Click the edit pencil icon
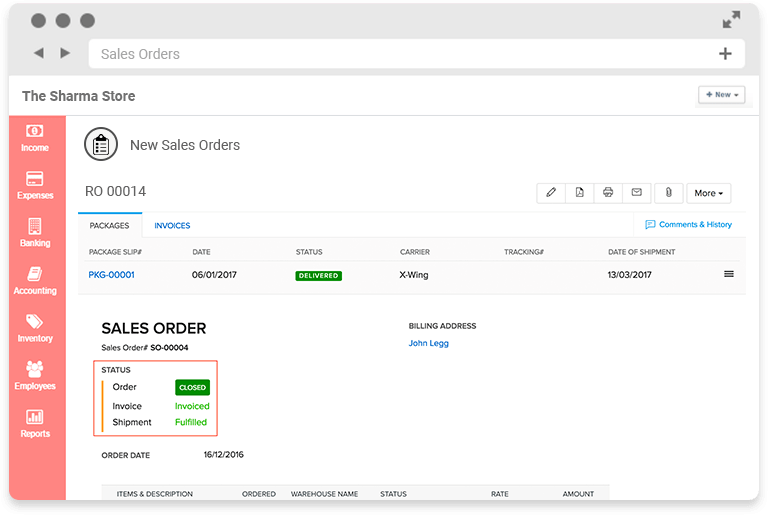The width and height of the screenshot is (773, 515). [x=551, y=193]
